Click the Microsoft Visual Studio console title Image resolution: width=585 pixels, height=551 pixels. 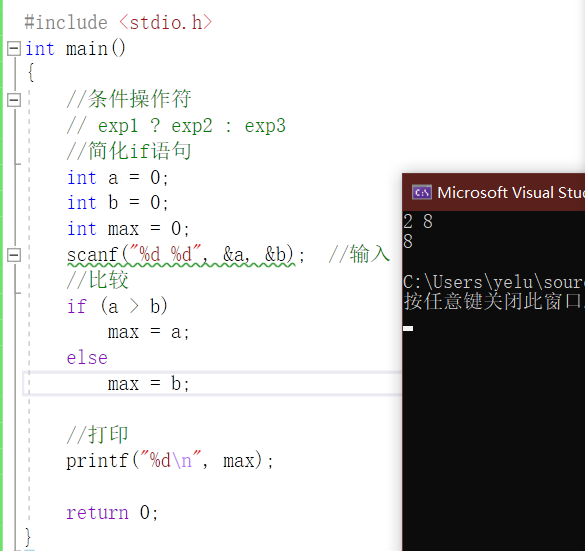511,192
